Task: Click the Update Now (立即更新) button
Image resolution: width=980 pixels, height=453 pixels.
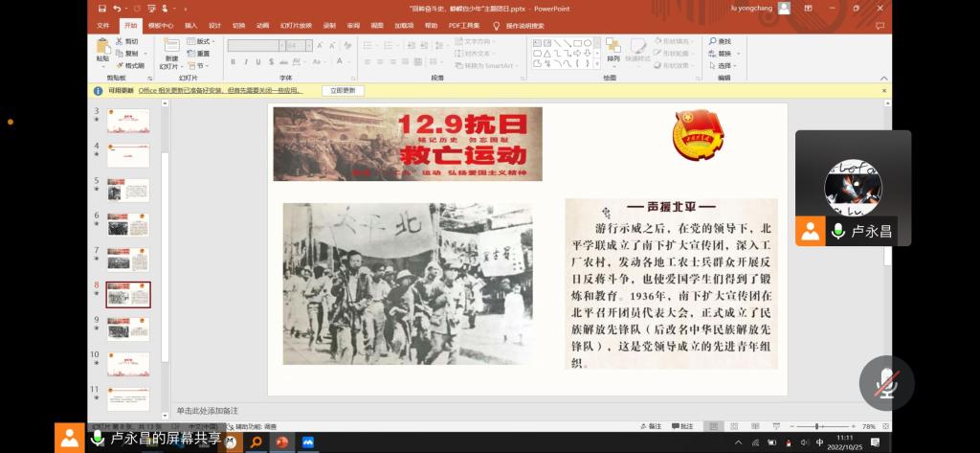Action: click(x=344, y=91)
